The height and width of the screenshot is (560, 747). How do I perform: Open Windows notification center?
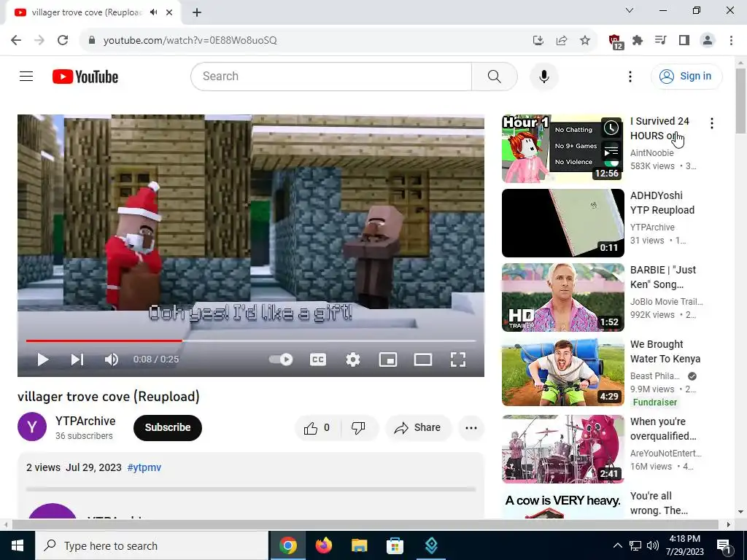coord(724,546)
